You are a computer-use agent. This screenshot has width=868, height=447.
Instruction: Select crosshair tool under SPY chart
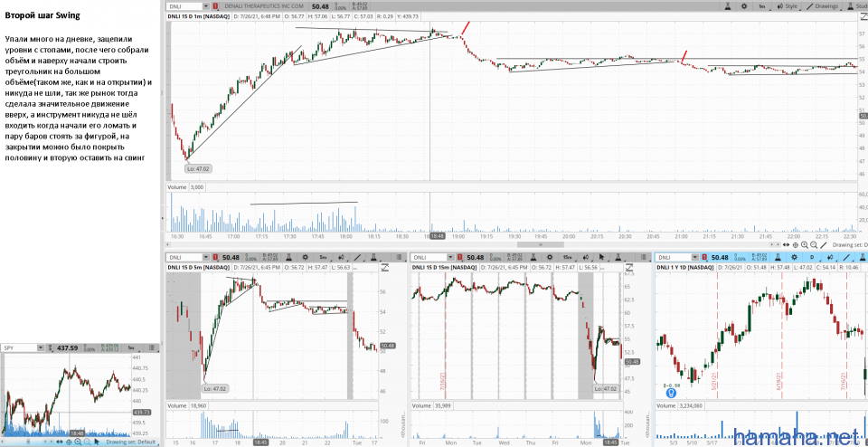click(x=69, y=442)
